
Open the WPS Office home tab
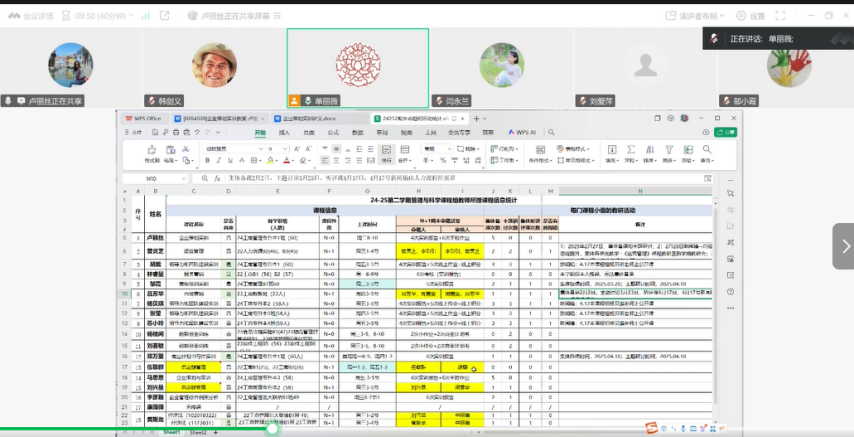click(142, 117)
